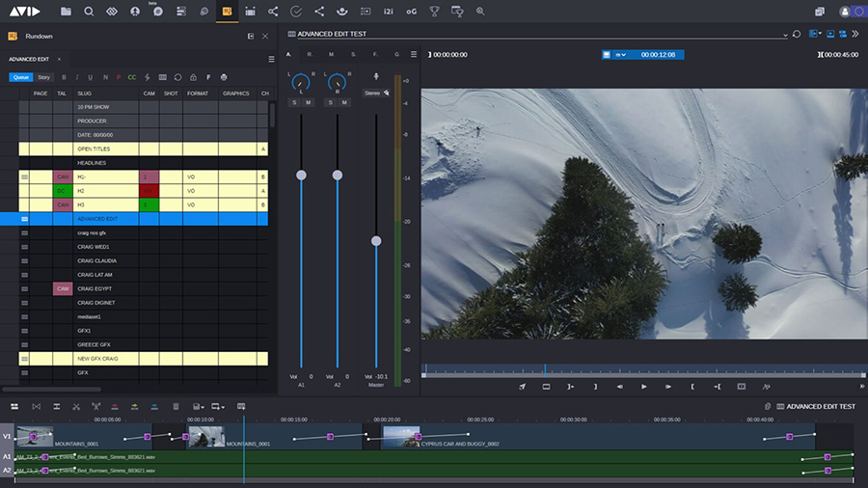Play the sequence in the viewer
Screen dimensions: 868x488
point(644,387)
